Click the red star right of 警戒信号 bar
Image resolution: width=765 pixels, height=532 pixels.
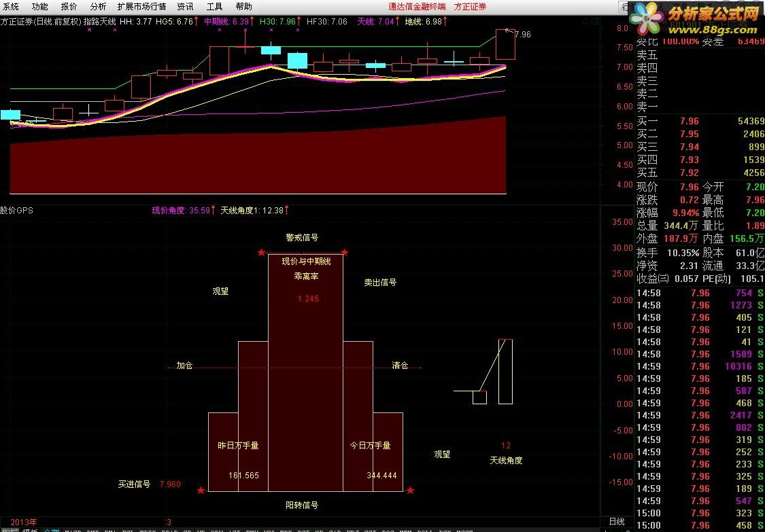[345, 252]
